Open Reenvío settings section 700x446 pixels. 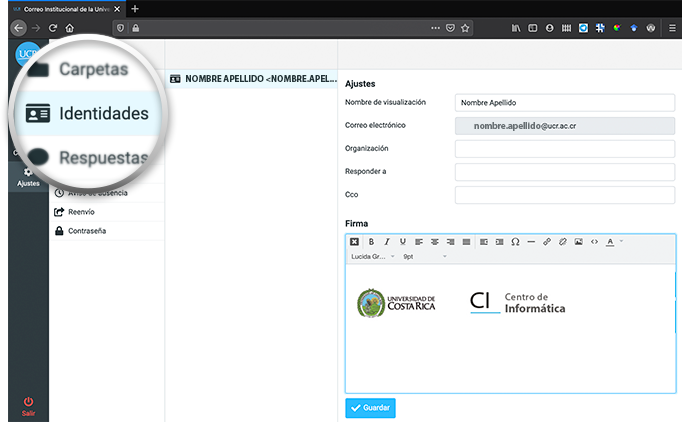81,212
